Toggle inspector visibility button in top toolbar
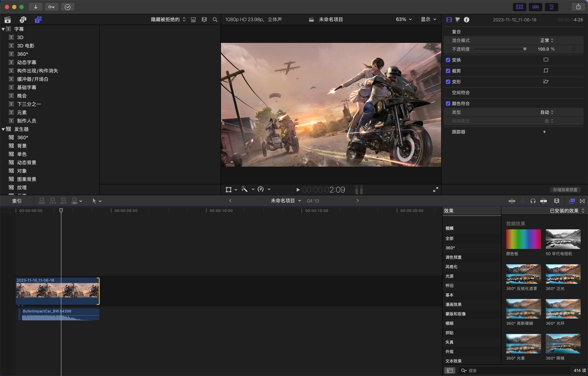 (x=552, y=7)
